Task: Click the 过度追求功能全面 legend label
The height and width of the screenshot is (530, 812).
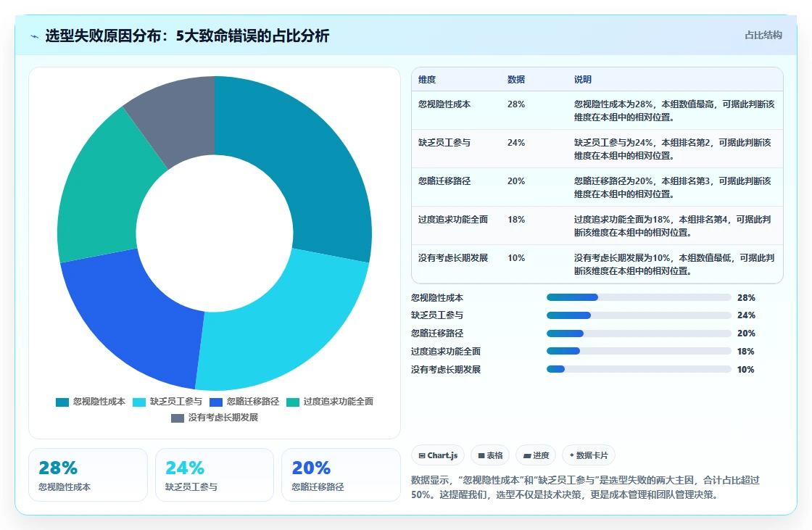Action: [x=338, y=402]
